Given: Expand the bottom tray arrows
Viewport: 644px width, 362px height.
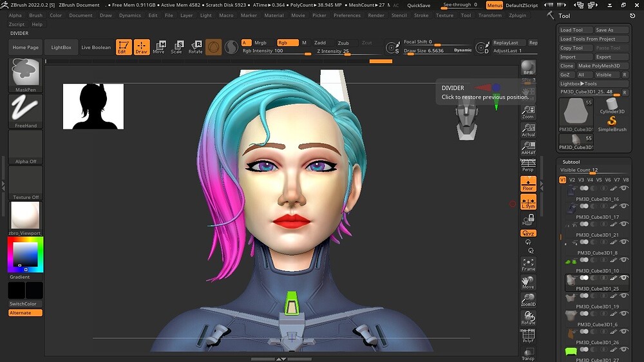Looking at the screenshot, I should point(281,359).
